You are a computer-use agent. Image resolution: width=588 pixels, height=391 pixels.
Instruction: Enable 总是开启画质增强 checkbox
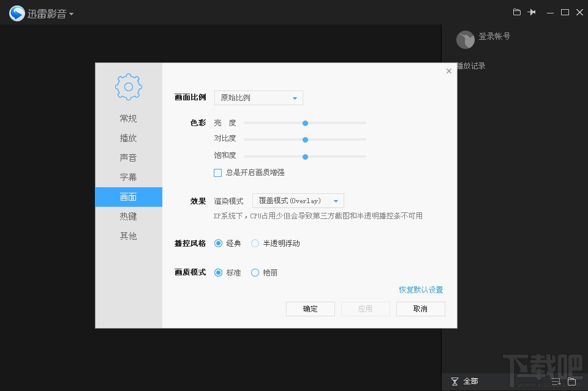pos(217,173)
